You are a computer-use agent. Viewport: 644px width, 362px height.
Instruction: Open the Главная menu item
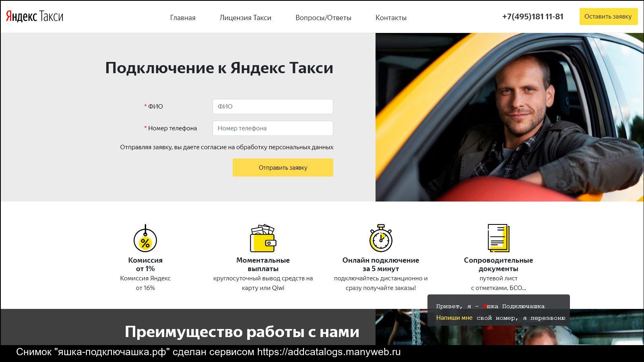[x=183, y=18]
